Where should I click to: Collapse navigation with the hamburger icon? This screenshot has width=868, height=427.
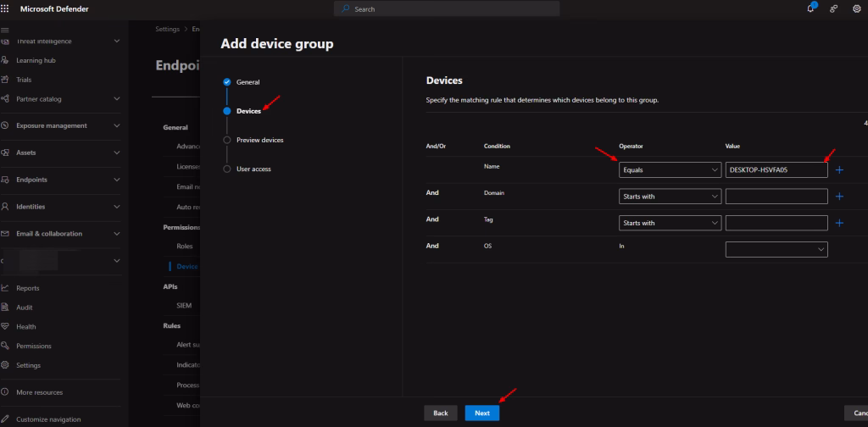(5, 30)
